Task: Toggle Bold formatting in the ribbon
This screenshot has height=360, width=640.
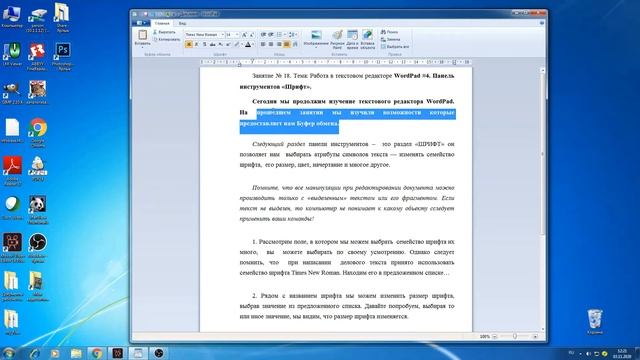Action: pos(189,44)
